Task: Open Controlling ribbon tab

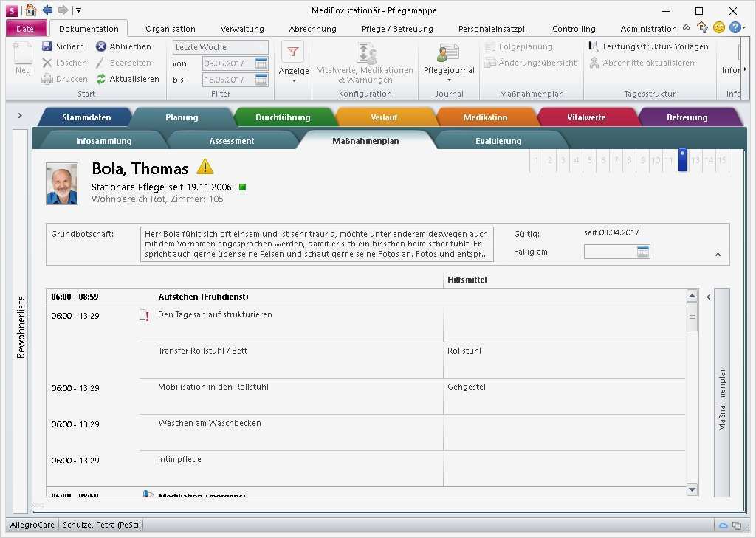Action: [573, 29]
